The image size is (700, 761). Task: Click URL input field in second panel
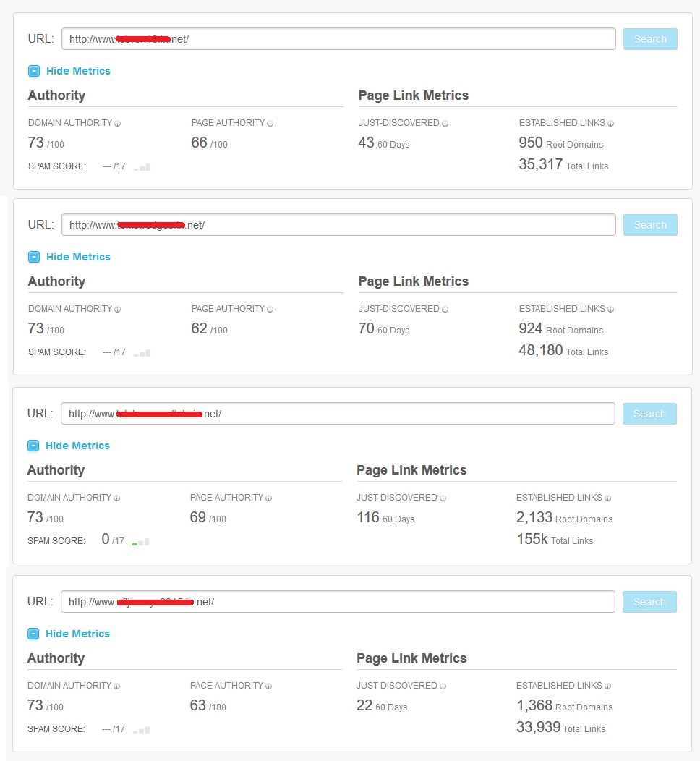(x=338, y=225)
